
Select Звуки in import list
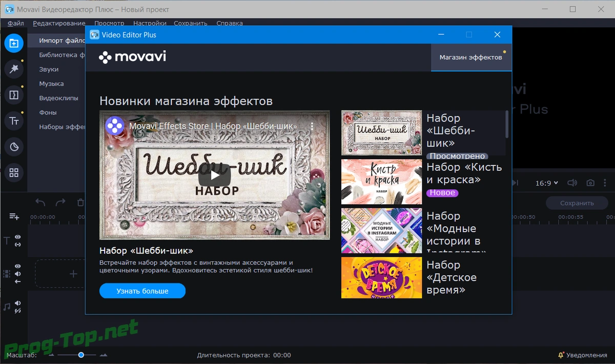[x=49, y=69]
